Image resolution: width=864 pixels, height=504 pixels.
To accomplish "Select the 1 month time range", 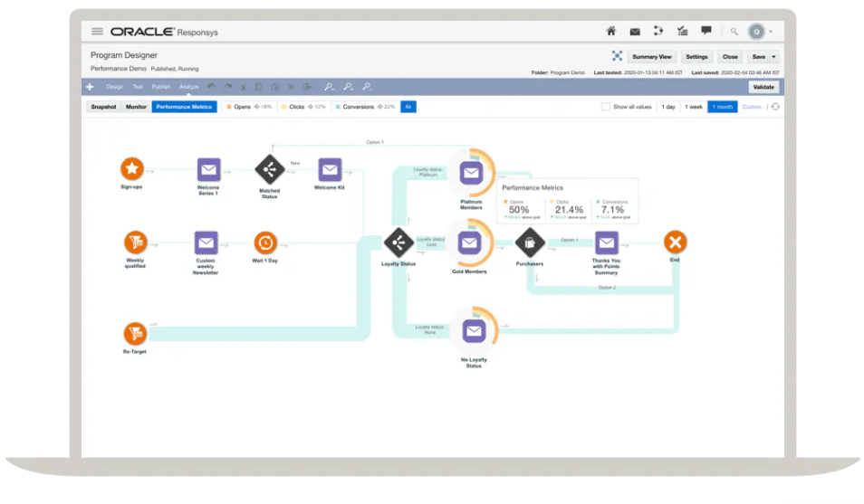I will coord(723,107).
